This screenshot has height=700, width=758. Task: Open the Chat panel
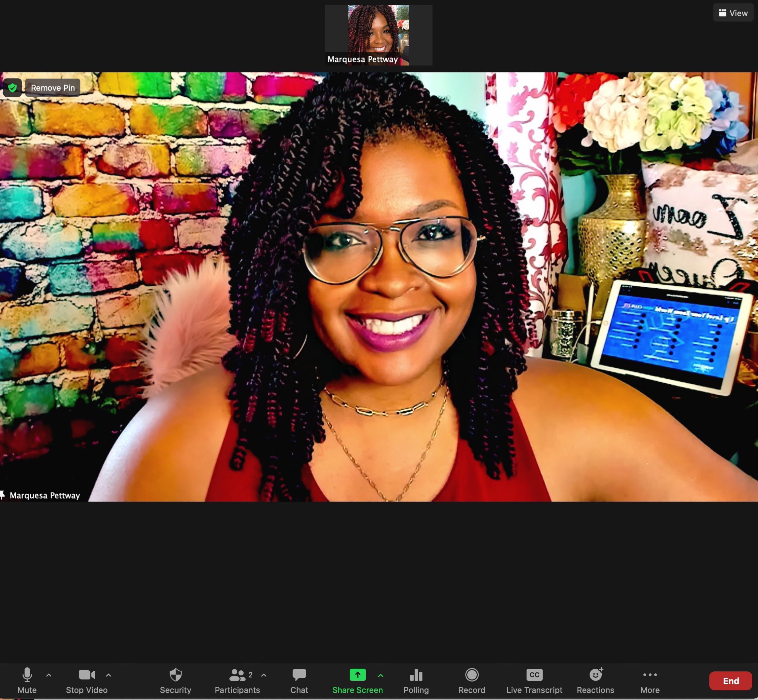299,680
